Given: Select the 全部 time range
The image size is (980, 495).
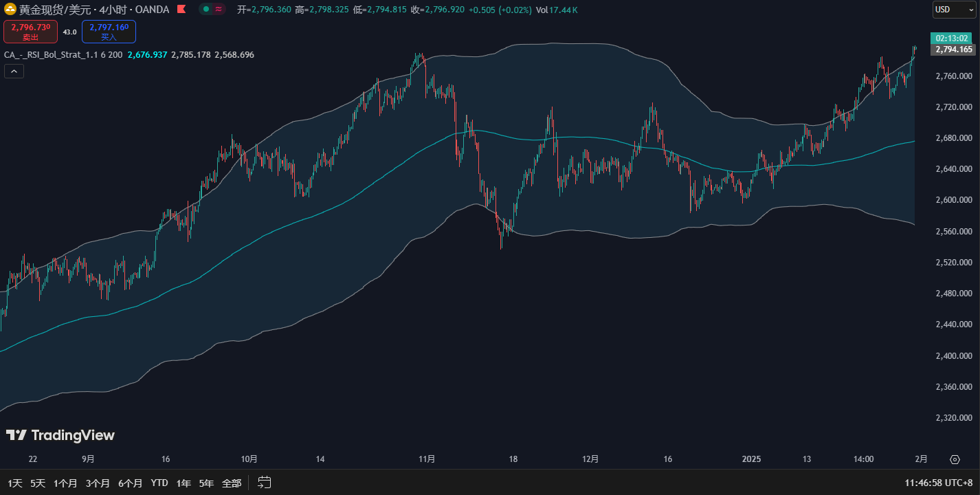Looking at the screenshot, I should (232, 483).
